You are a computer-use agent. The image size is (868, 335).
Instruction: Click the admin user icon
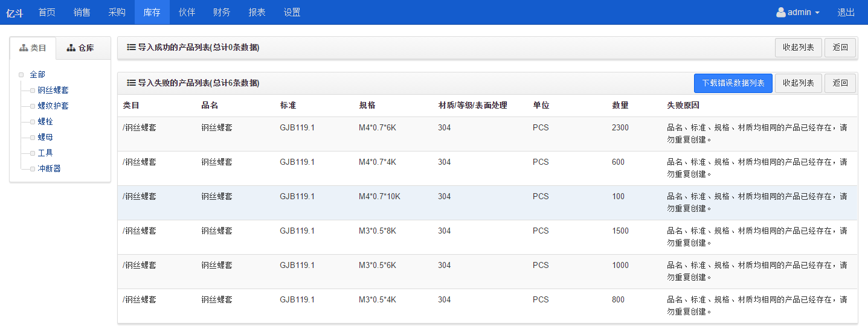coord(781,12)
